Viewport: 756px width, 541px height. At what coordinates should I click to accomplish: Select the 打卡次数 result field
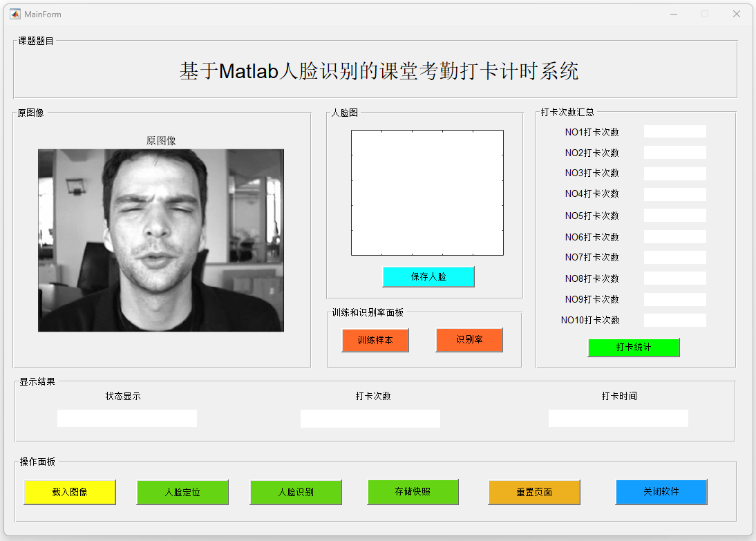tap(370, 419)
